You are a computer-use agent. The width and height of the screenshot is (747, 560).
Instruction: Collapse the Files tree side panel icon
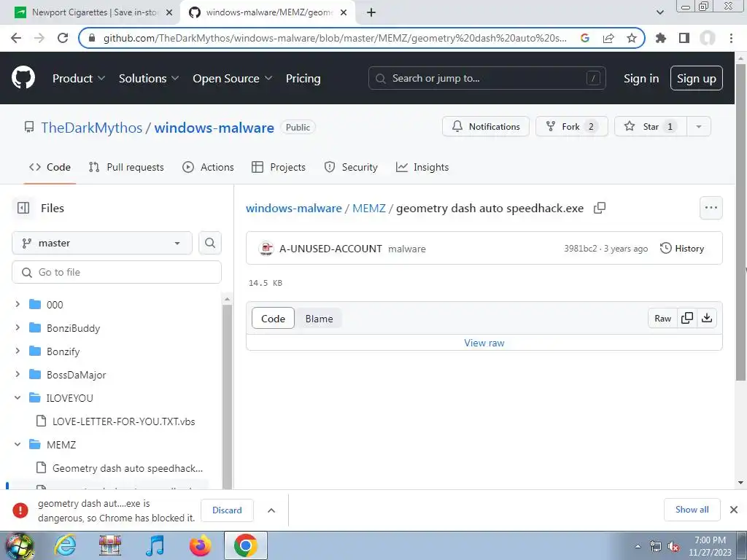tap(23, 208)
